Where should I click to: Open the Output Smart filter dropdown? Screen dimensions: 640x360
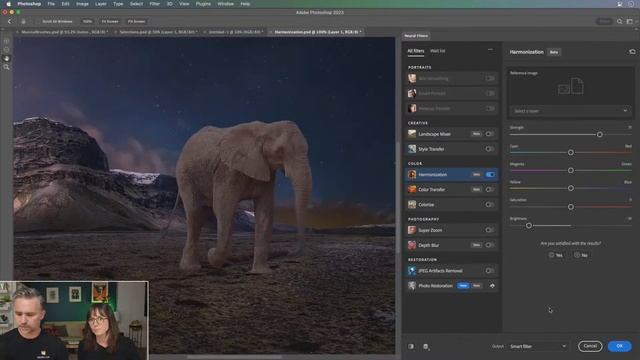click(538, 346)
